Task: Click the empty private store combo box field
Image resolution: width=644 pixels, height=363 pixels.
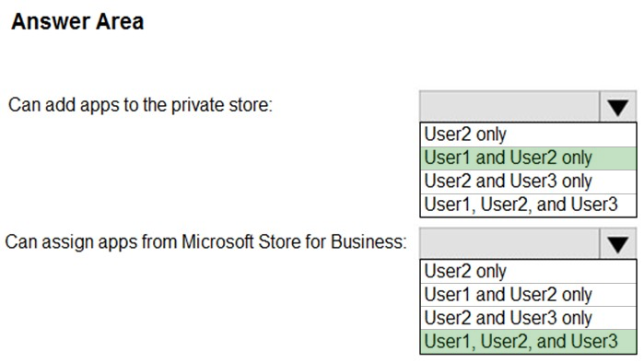Action: tap(509, 106)
